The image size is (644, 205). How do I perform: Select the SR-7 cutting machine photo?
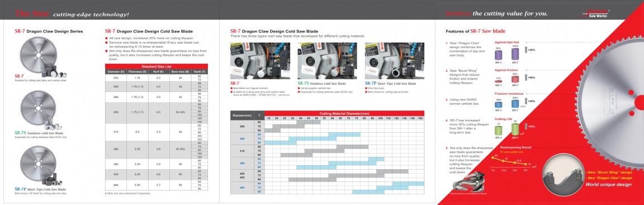tap(260, 61)
